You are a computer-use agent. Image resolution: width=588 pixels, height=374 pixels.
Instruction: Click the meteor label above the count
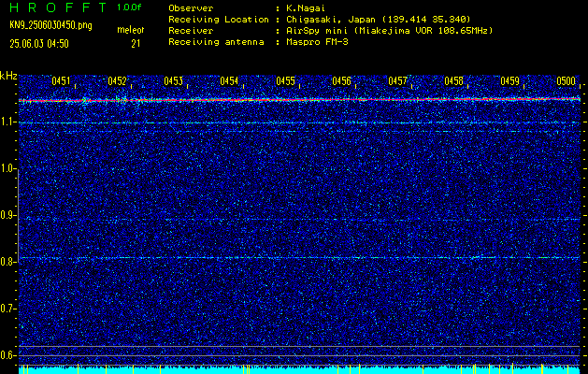point(131,30)
